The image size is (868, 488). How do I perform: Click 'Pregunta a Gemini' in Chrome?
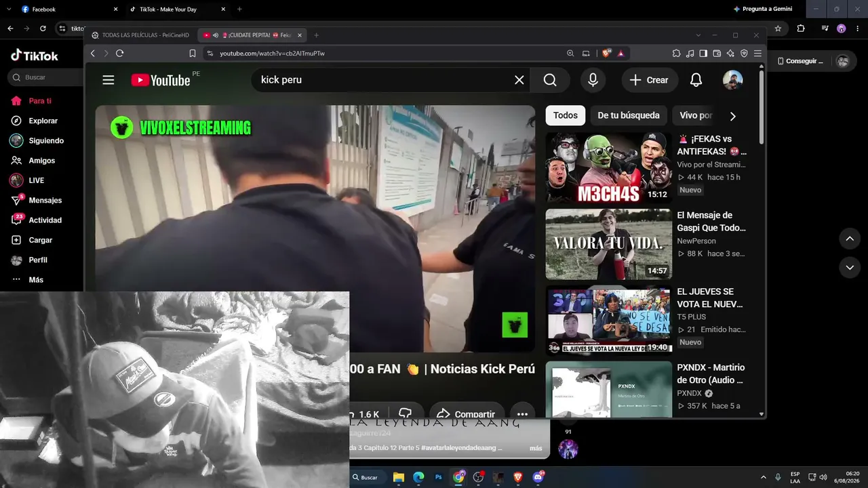[x=763, y=9]
